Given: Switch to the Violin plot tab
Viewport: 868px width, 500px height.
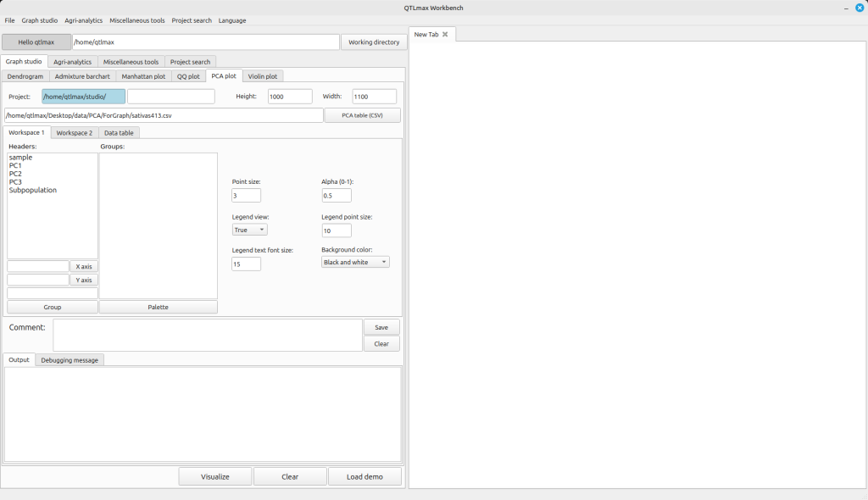Looking at the screenshot, I should (x=262, y=76).
